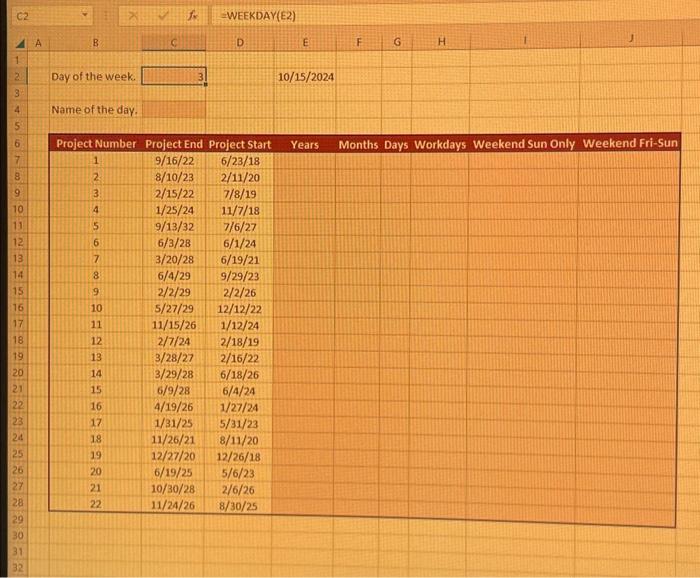Screen dimensions: 700x578
Task: Click Project Start date 6/18/26
Action: [x=239, y=375]
